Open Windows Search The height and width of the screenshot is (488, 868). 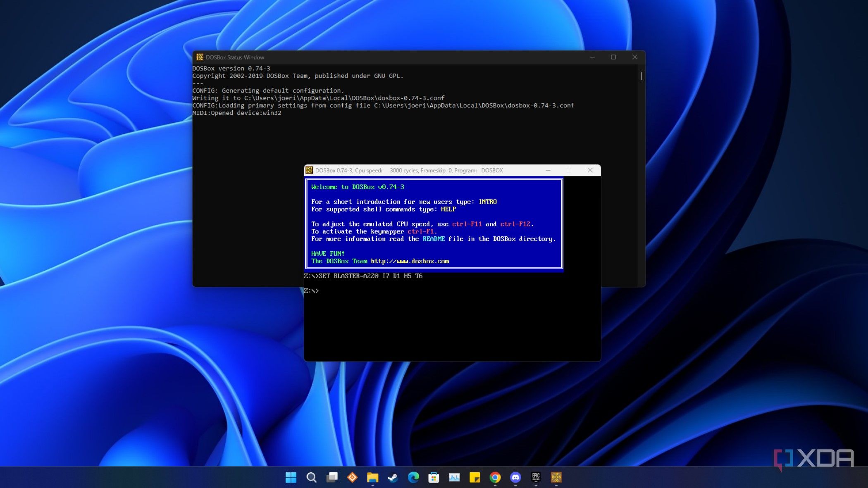coord(311,477)
